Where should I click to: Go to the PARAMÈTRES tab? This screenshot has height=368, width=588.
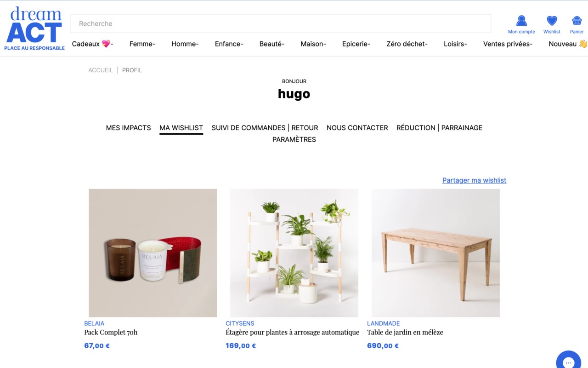[294, 139]
